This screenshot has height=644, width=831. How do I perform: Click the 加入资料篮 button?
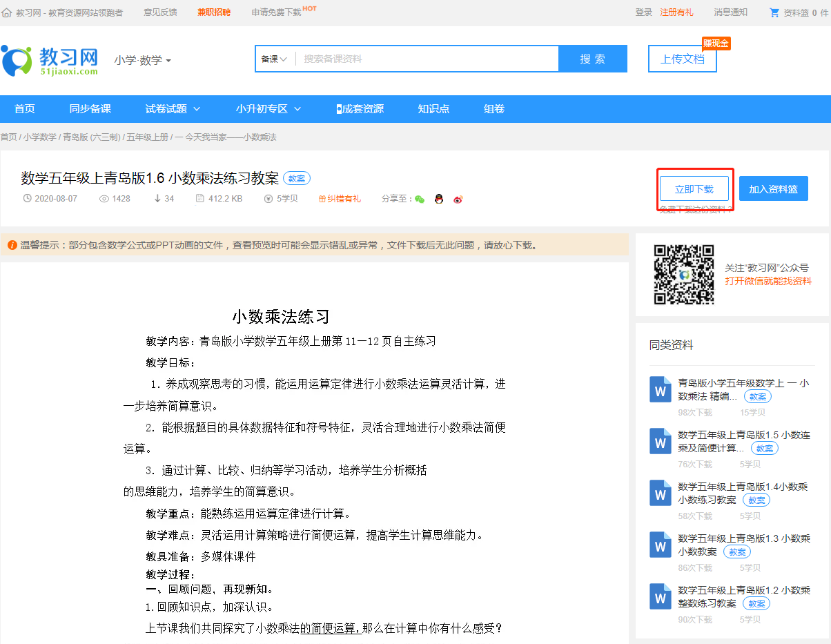click(x=774, y=189)
